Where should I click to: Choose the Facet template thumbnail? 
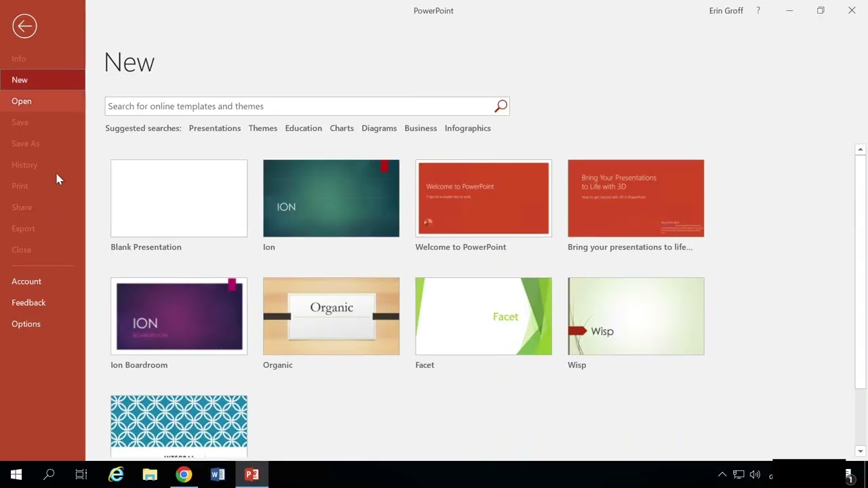coord(484,317)
